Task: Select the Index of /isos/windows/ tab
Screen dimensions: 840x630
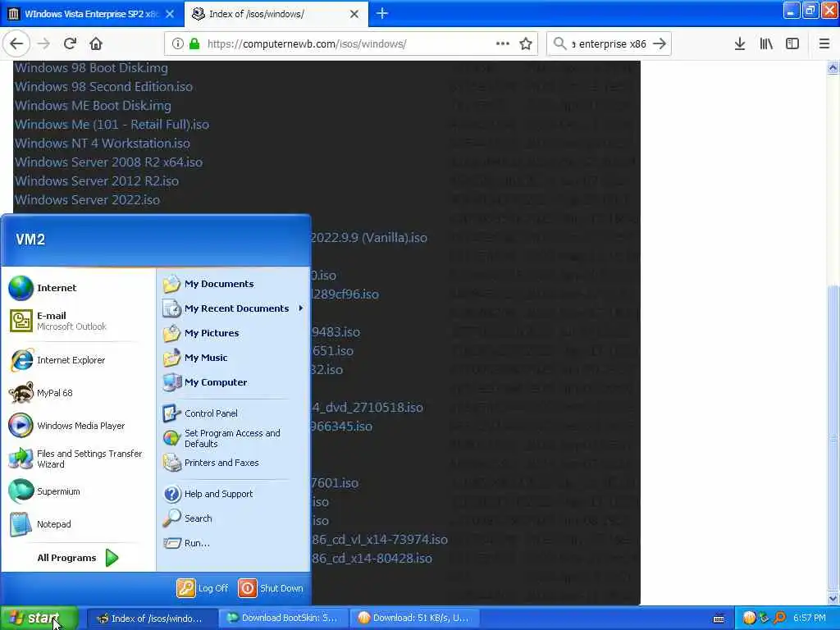Action: click(x=276, y=14)
